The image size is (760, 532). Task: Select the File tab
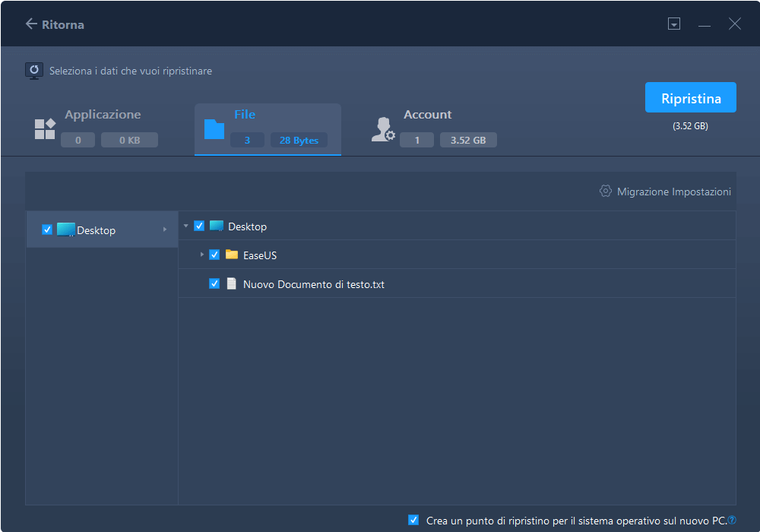coord(268,129)
